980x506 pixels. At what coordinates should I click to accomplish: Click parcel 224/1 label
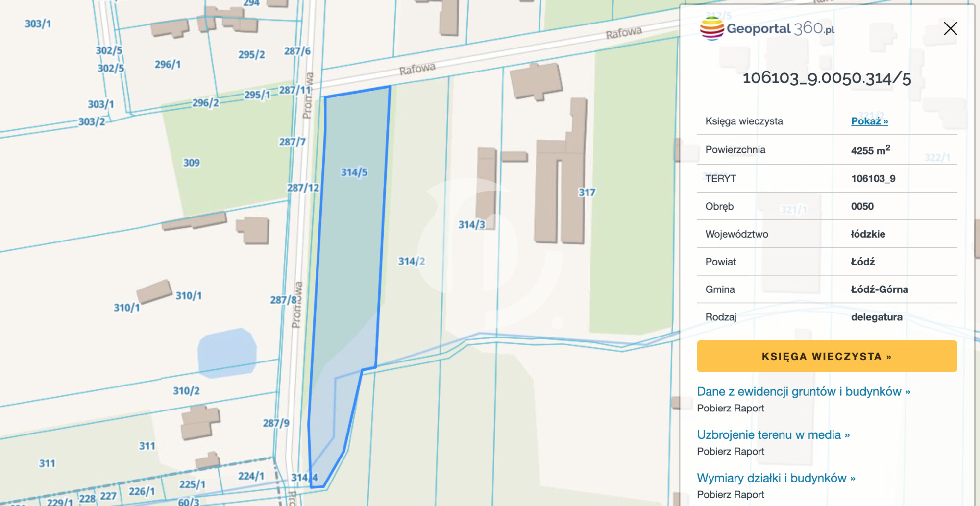point(251,476)
